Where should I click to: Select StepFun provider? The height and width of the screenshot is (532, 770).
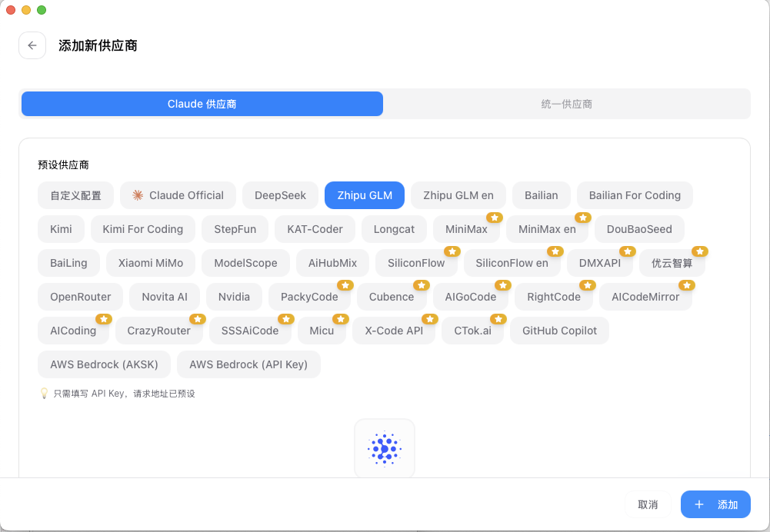tap(235, 229)
